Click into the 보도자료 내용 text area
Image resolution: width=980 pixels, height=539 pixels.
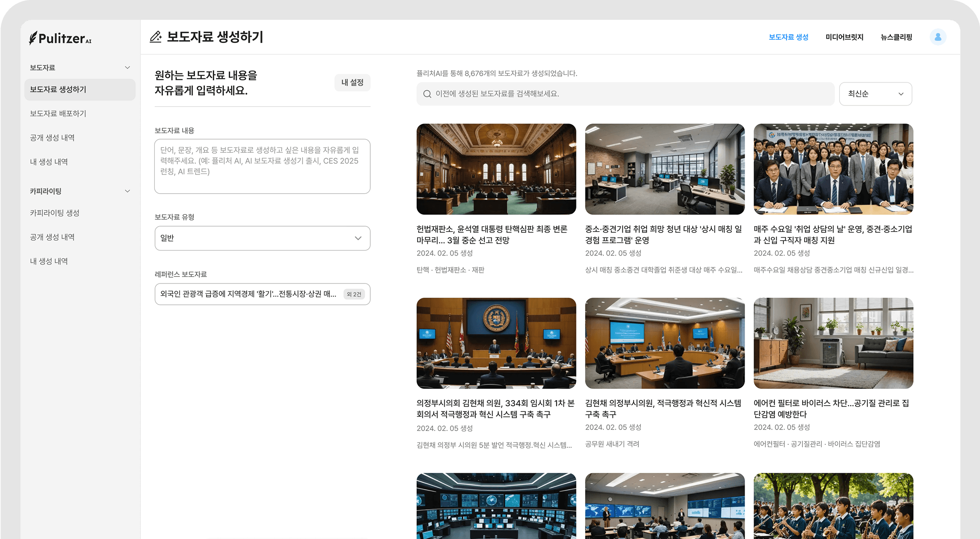[262, 166]
